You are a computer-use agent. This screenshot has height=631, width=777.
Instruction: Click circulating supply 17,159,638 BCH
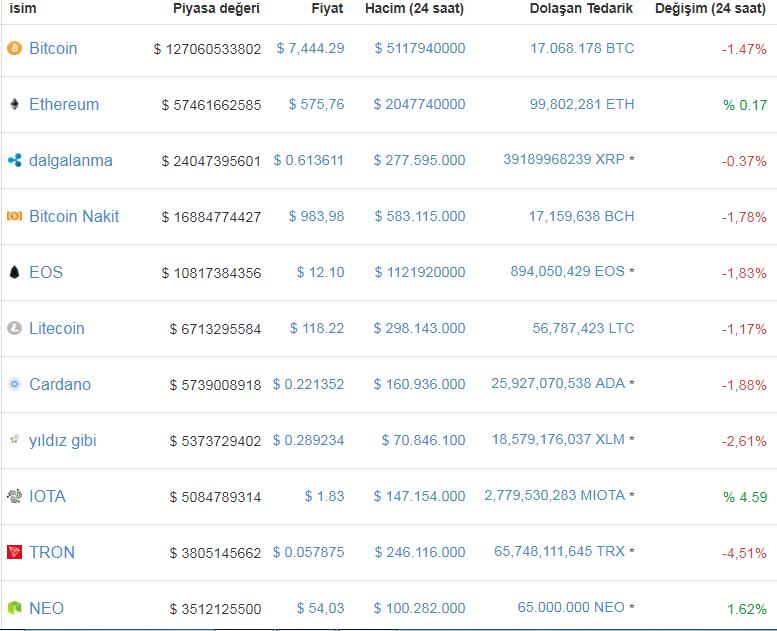pos(581,216)
